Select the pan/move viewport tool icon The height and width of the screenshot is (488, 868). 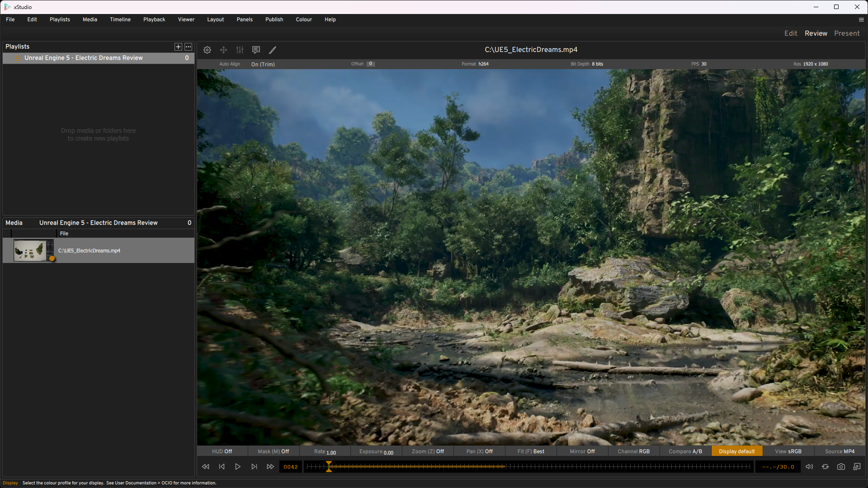(223, 50)
